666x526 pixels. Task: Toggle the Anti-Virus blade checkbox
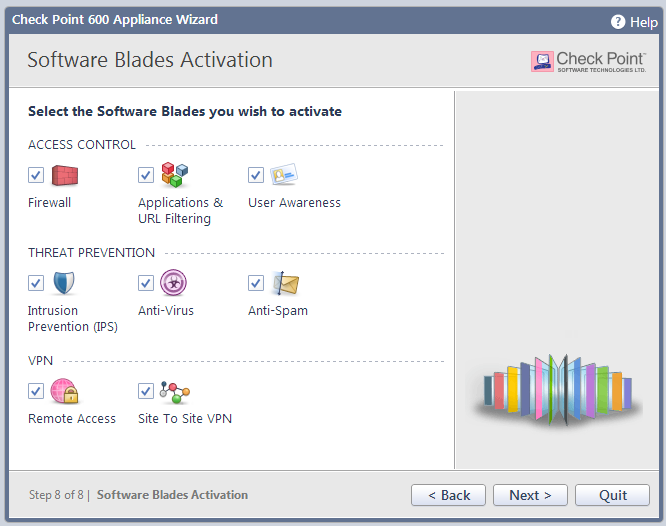pos(146,284)
